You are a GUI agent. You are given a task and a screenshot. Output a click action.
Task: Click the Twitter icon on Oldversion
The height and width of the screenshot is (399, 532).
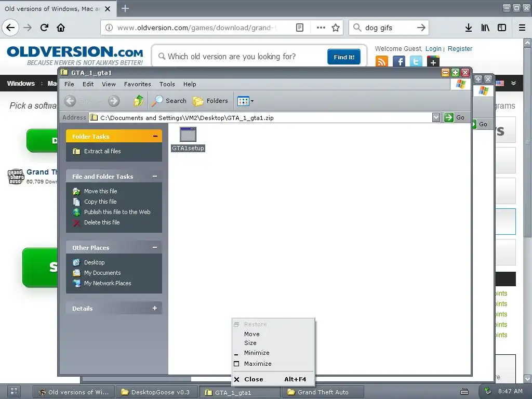[x=416, y=61]
